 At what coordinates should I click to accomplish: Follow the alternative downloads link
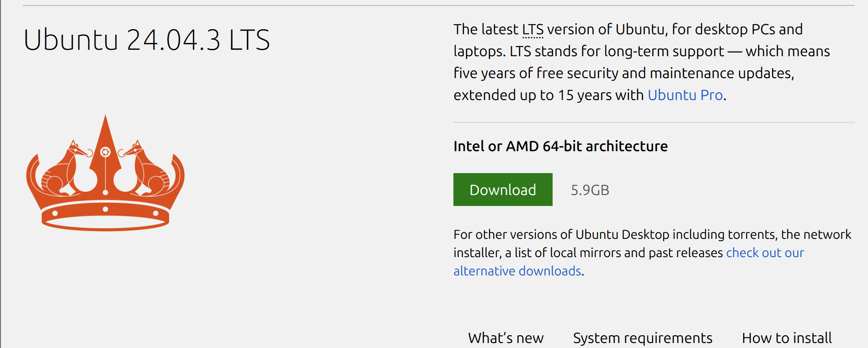517,271
